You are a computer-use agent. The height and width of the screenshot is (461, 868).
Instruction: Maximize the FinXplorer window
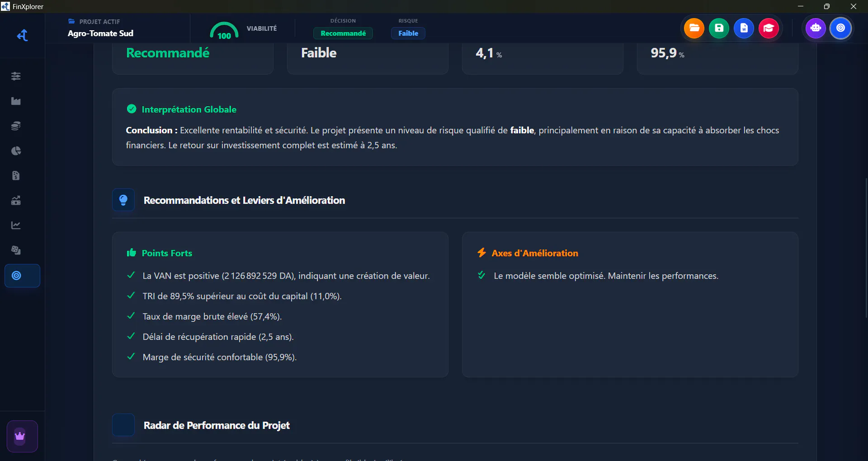coord(826,6)
